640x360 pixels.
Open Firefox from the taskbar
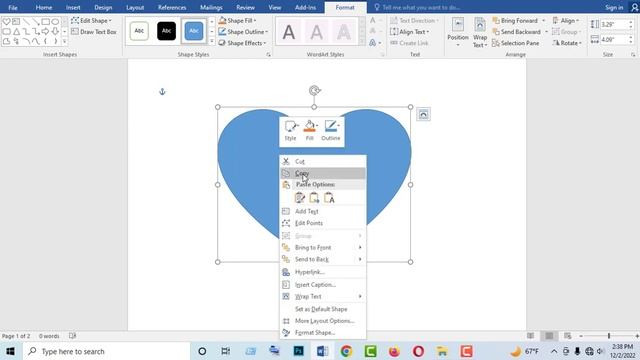tap(394, 351)
